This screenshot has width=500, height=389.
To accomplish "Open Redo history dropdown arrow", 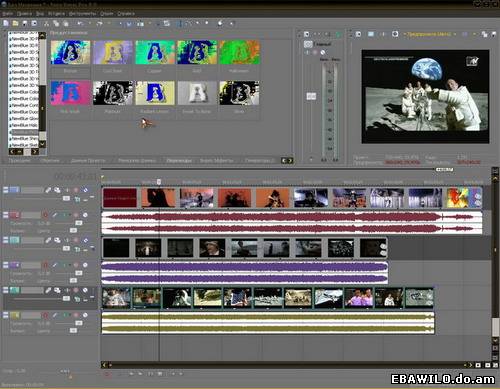I will (x=109, y=23).
